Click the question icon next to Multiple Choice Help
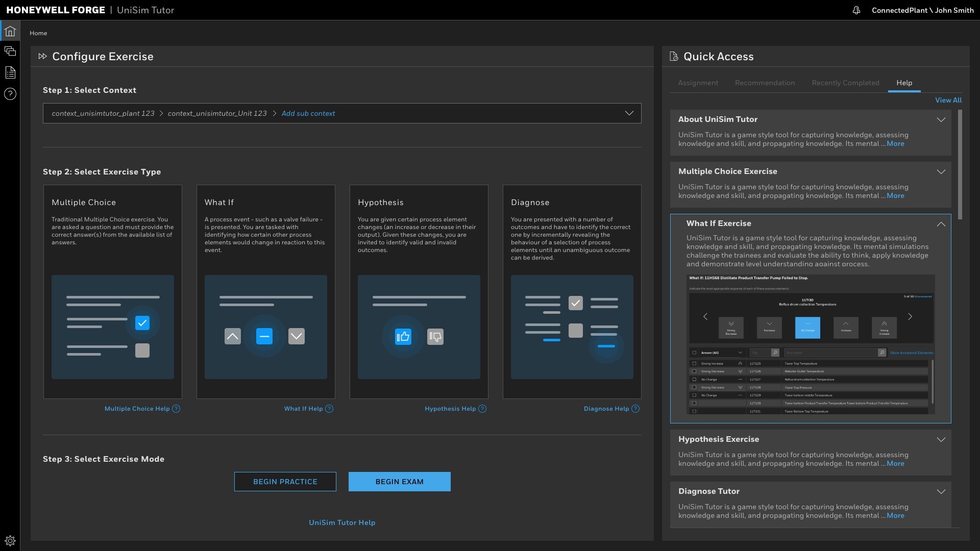 [x=176, y=409]
